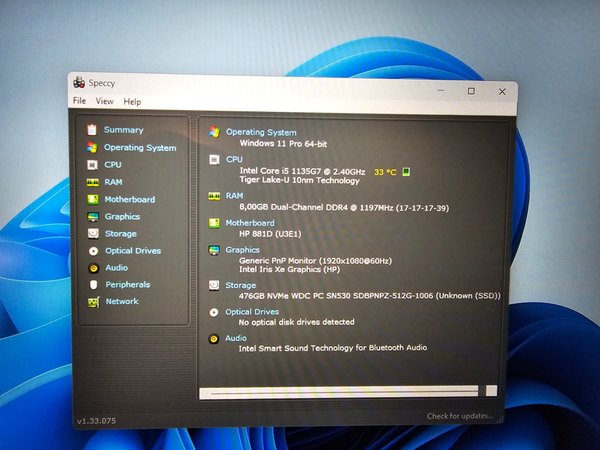Click the Audio heading in summary pane
Screen dimensions: 600x450
[x=236, y=338]
